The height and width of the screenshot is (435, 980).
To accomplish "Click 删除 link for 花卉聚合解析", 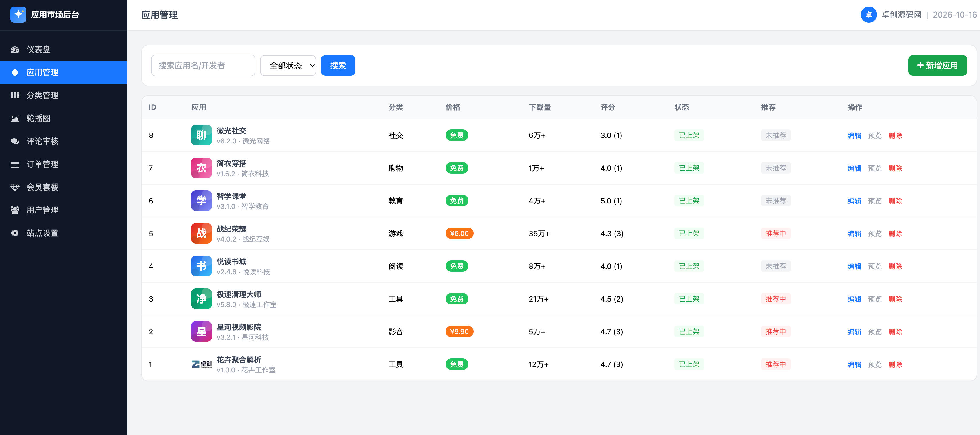I will (895, 364).
